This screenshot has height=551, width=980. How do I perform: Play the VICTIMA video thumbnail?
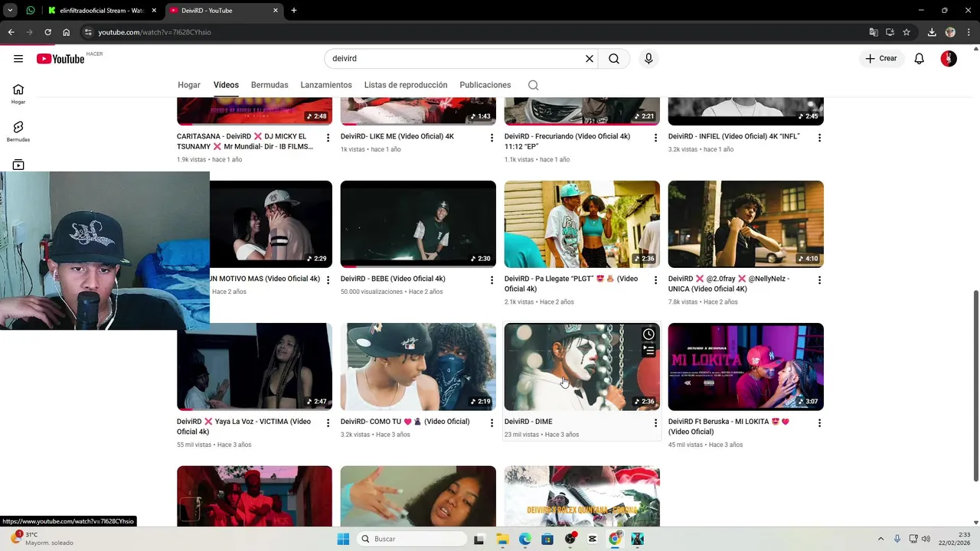pos(254,367)
